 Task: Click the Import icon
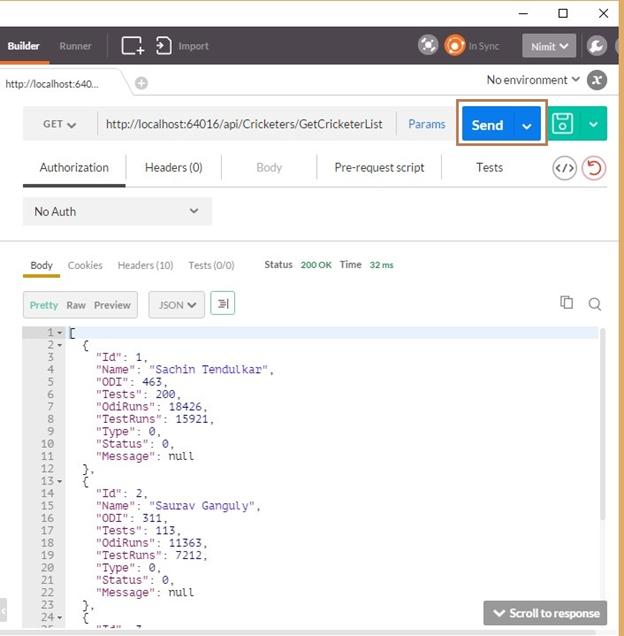click(164, 45)
